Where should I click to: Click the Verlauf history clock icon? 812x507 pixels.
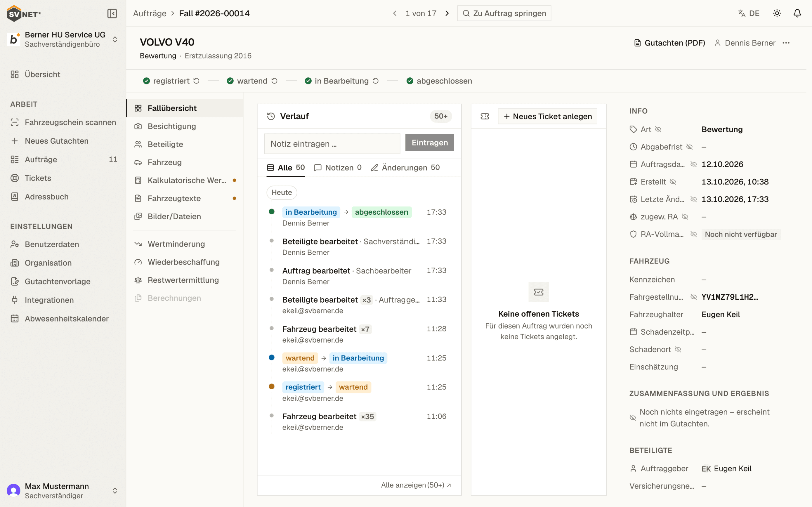271,116
